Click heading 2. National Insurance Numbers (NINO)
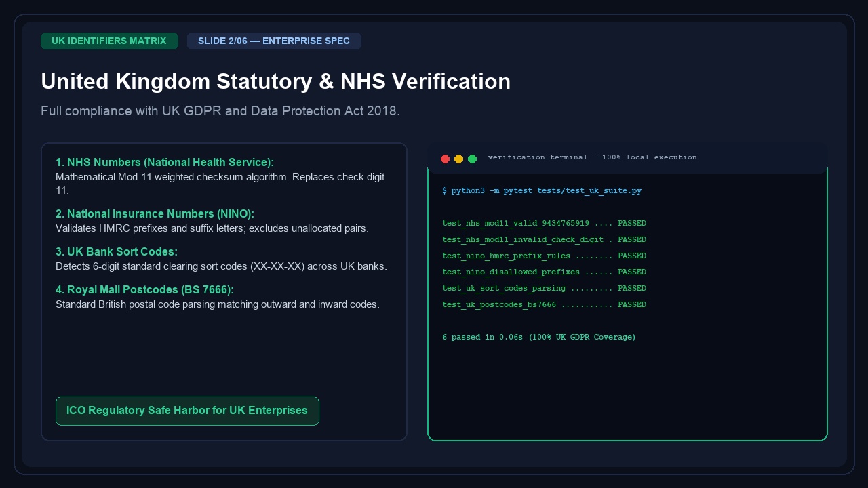 pyautogui.click(x=155, y=213)
